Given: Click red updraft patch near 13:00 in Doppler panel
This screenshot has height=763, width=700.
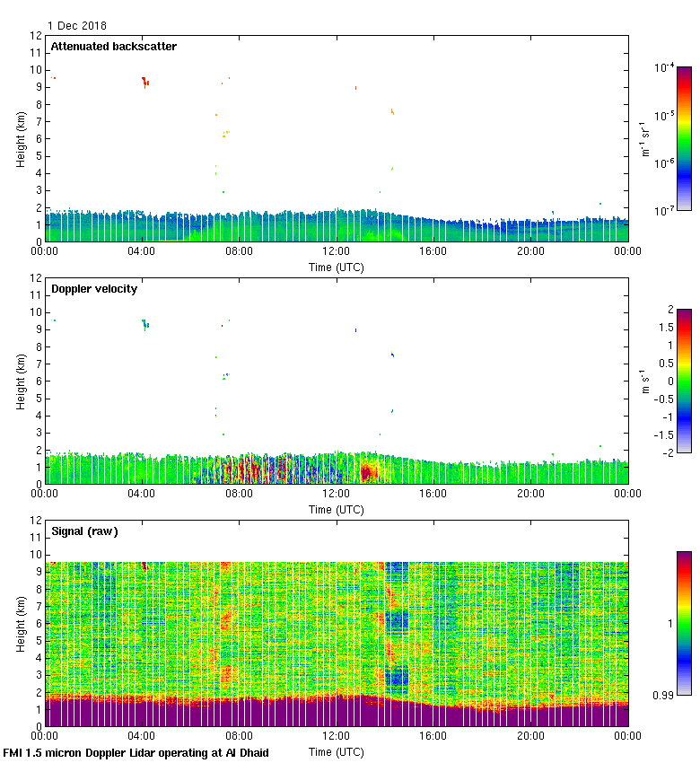Looking at the screenshot, I should tap(366, 470).
